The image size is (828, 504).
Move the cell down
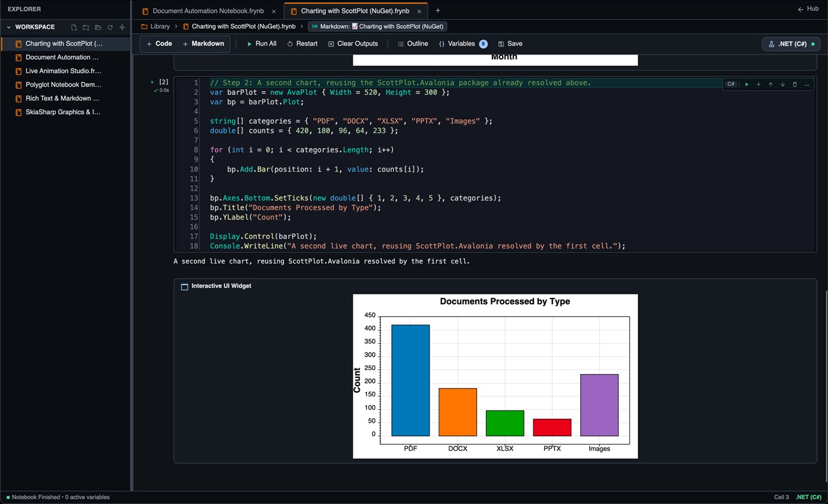(x=783, y=85)
